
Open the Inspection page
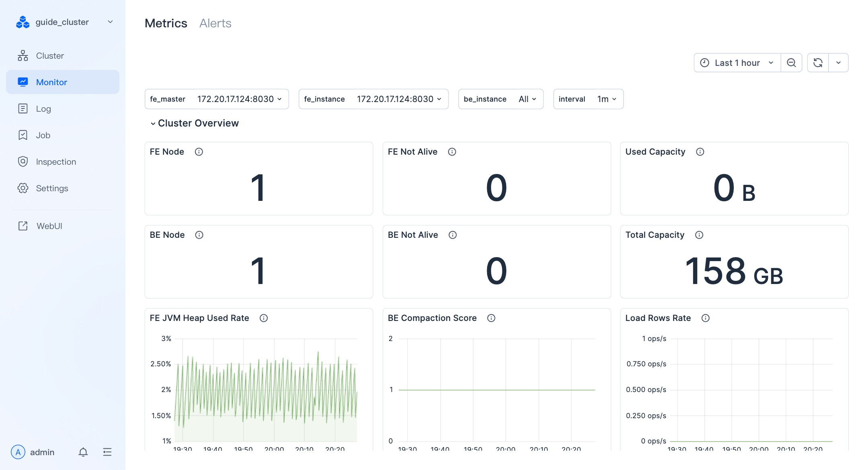click(x=63, y=161)
